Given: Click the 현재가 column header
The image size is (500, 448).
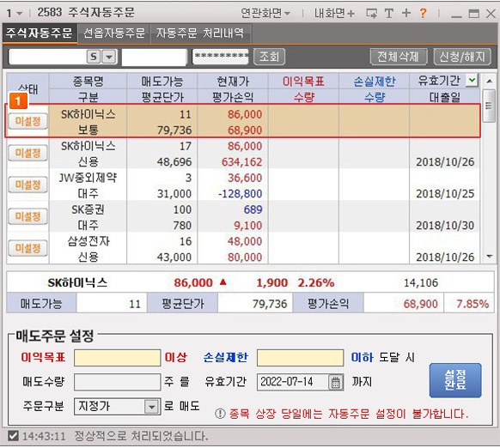Looking at the screenshot, I should pos(233,82).
